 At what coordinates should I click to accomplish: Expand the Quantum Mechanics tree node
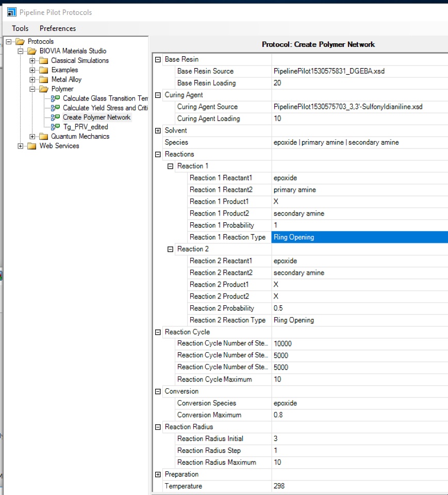32,136
